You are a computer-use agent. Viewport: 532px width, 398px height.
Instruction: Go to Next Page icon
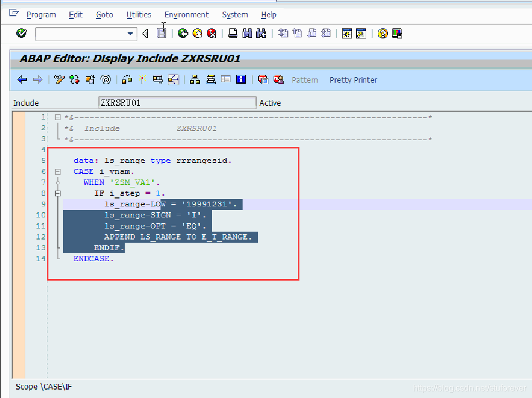312,33
